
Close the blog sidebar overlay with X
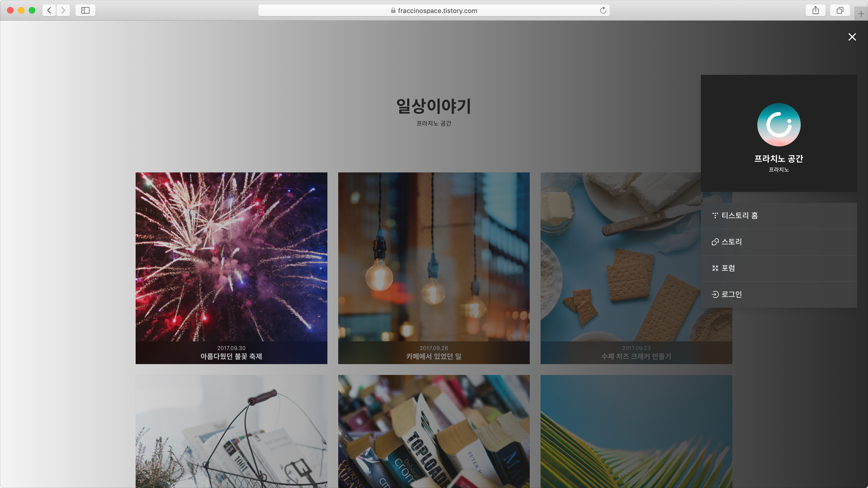click(x=852, y=37)
